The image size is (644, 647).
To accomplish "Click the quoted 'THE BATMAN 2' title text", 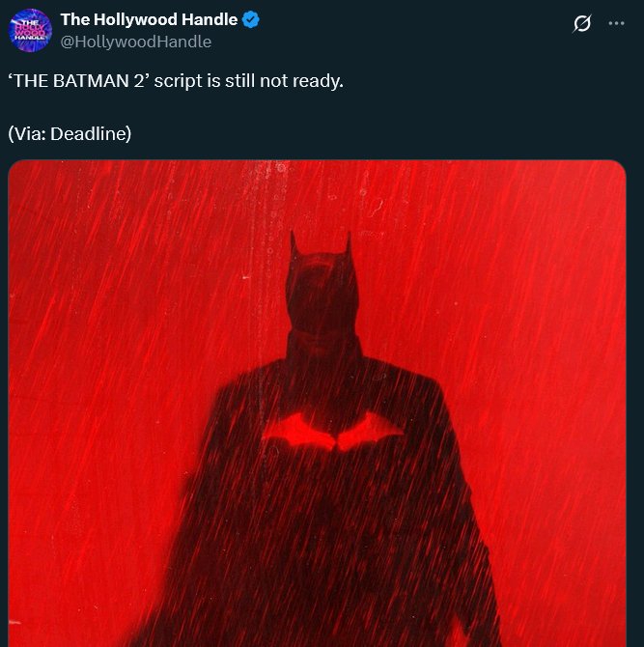I will tap(78, 81).
